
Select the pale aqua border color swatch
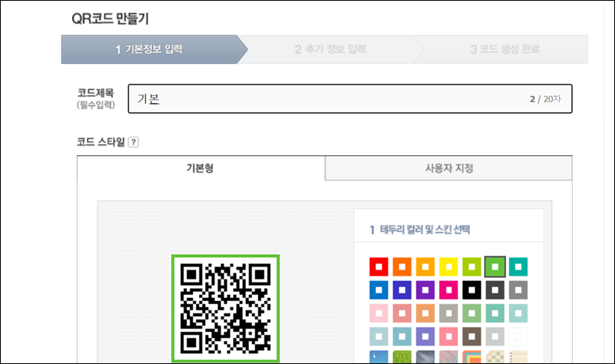(518, 313)
